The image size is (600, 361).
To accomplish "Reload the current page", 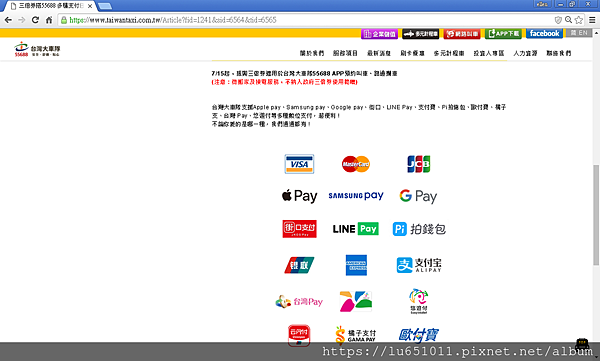I will [x=35, y=20].
